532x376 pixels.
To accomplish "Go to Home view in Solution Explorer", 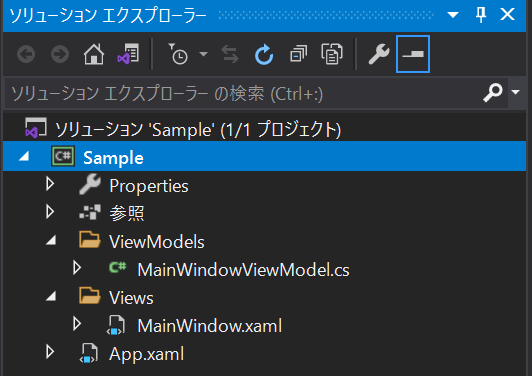I will (94, 54).
